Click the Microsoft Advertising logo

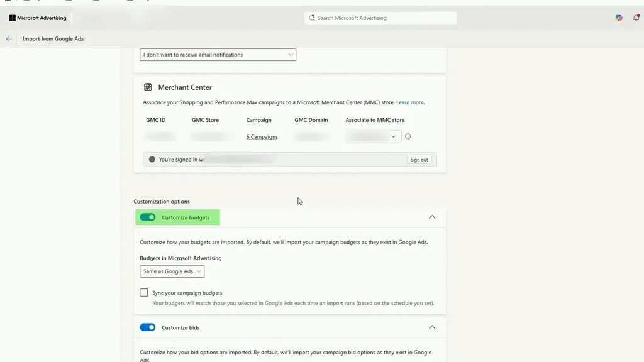pyautogui.click(x=38, y=18)
